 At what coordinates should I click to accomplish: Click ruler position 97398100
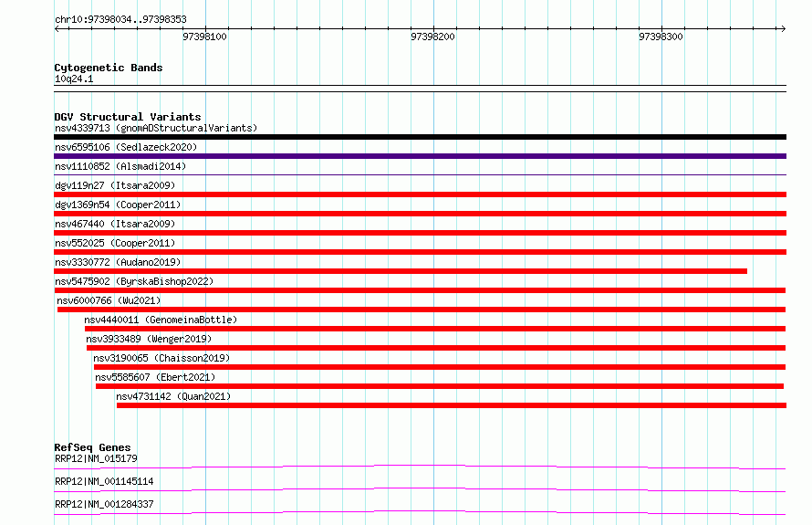tap(205, 37)
